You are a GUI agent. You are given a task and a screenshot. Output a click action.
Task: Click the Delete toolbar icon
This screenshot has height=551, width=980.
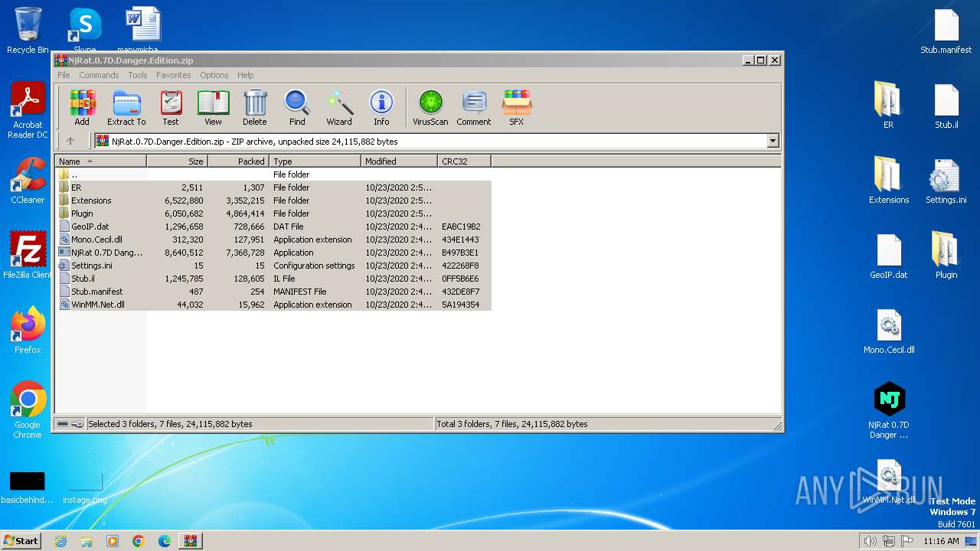click(x=255, y=107)
